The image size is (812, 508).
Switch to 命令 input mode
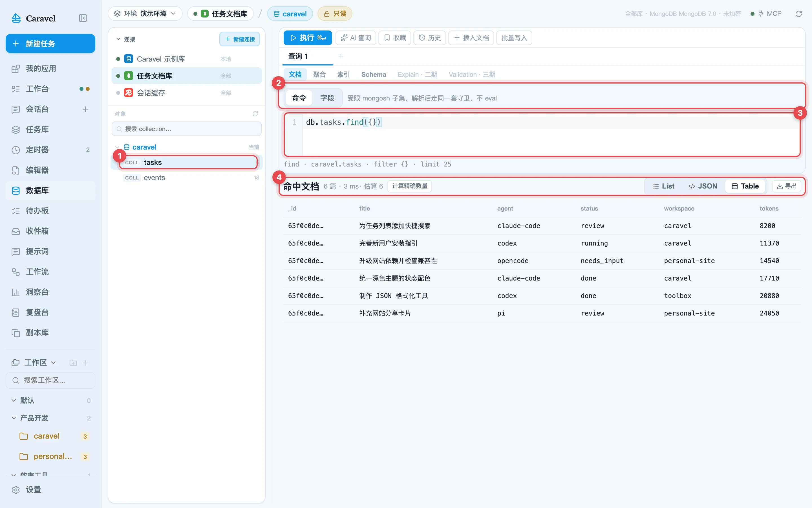(299, 98)
